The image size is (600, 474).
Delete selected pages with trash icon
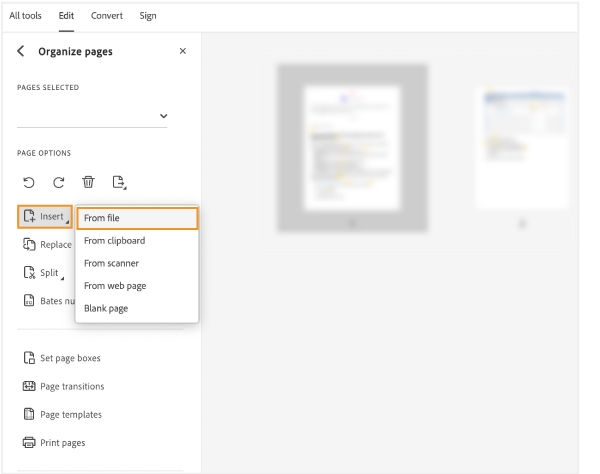(88, 182)
